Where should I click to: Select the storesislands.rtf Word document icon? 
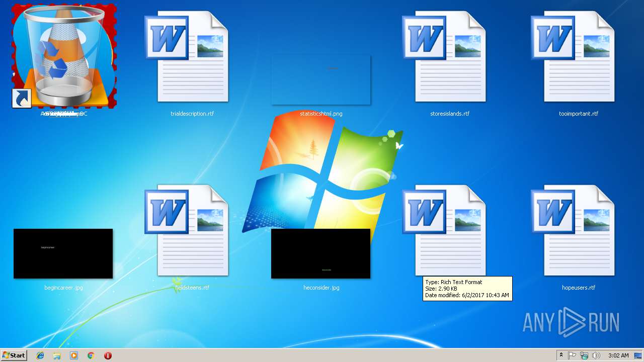[444, 57]
